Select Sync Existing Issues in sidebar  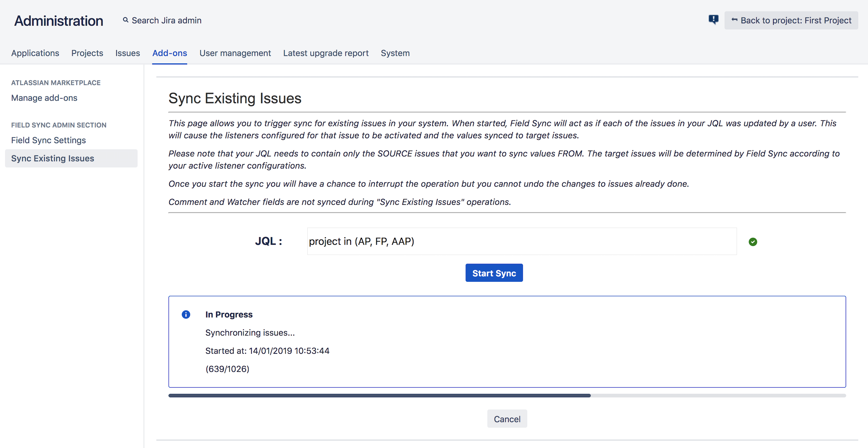pos(52,158)
